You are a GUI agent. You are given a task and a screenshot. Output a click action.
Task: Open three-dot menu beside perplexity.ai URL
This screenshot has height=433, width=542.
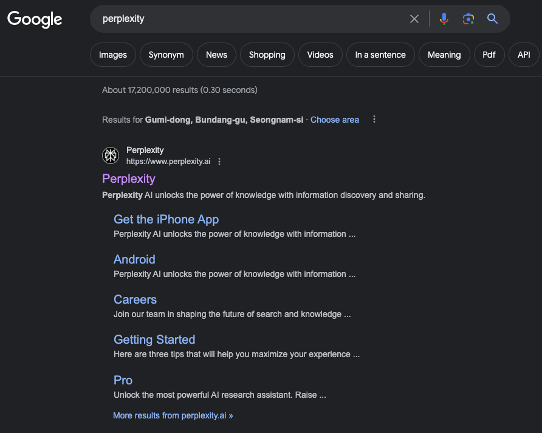click(x=219, y=162)
